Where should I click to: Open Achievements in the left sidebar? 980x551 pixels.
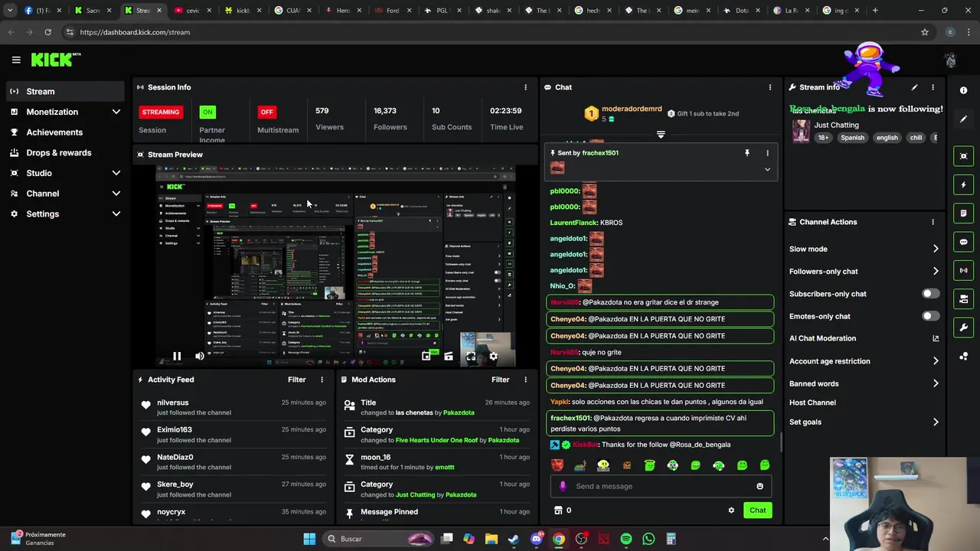[64, 132]
